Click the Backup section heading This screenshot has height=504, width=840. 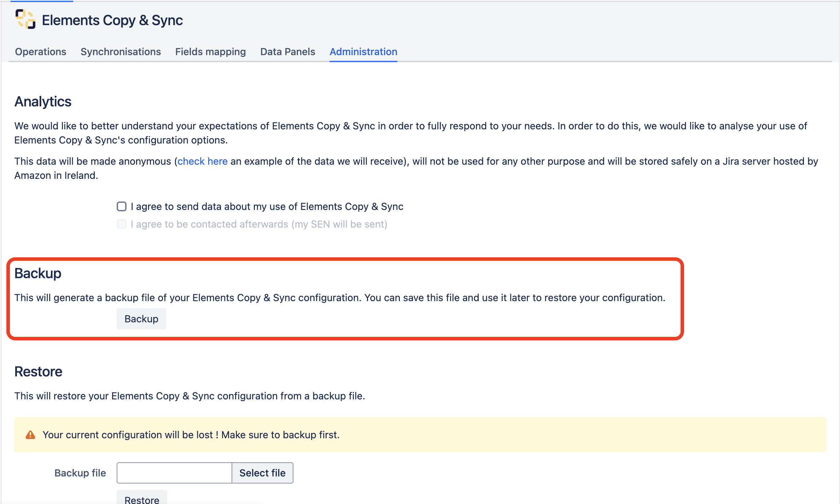[38, 273]
